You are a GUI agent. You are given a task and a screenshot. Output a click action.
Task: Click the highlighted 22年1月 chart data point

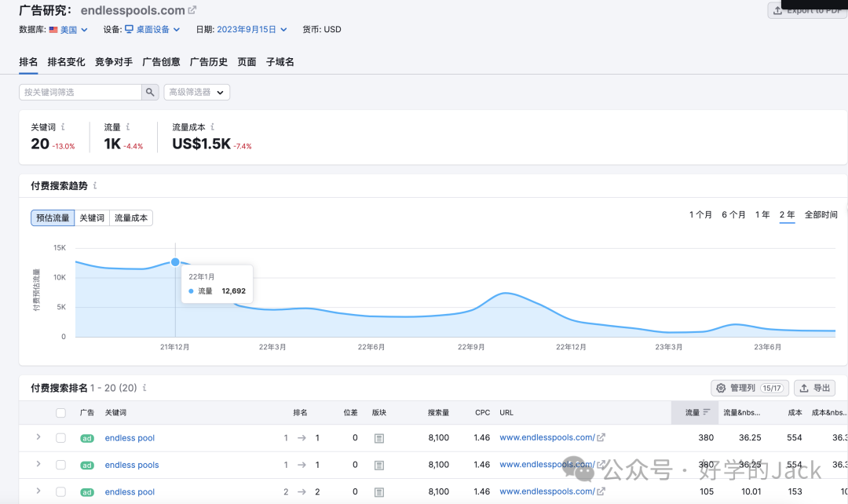[175, 262]
